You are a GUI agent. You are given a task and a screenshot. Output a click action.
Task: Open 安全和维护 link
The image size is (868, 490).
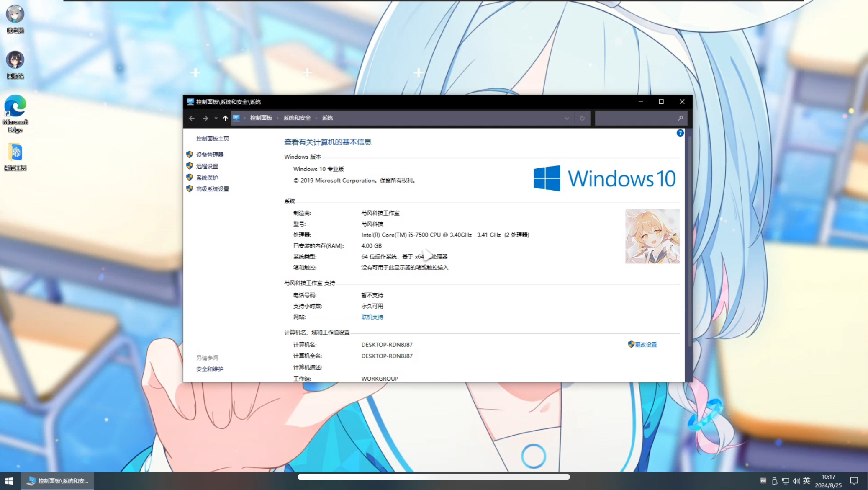tap(210, 369)
